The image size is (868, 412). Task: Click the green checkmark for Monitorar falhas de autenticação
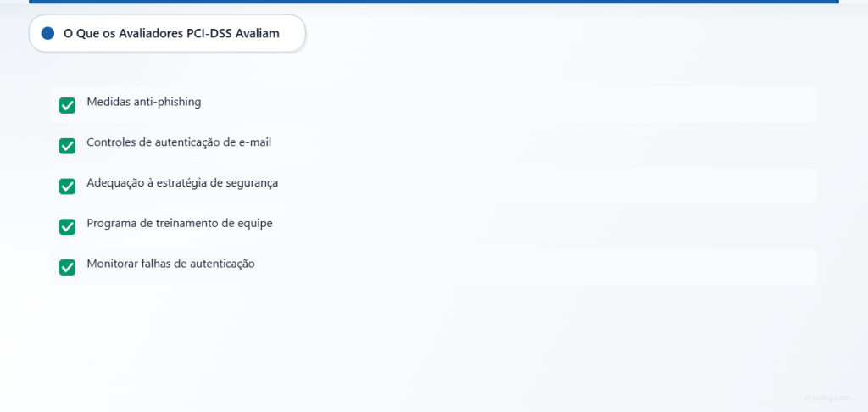(67, 267)
